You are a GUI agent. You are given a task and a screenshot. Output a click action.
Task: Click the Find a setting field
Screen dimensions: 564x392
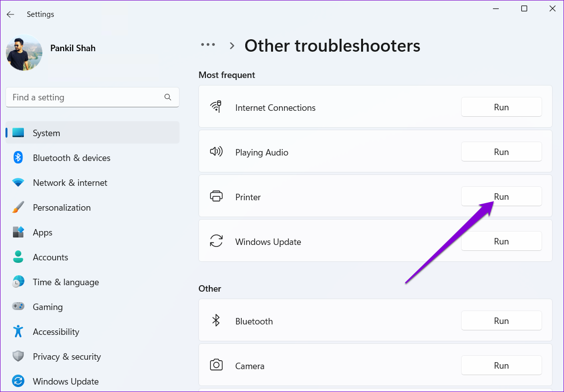85,97
